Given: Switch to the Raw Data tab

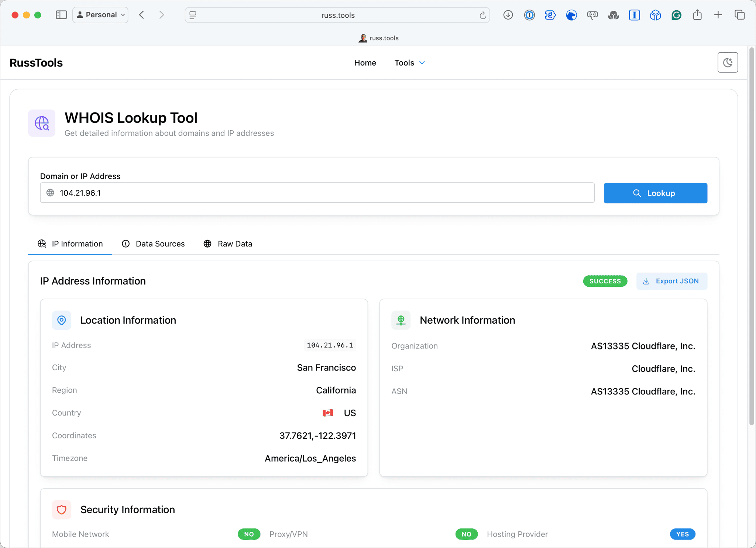Looking at the screenshot, I should (228, 244).
